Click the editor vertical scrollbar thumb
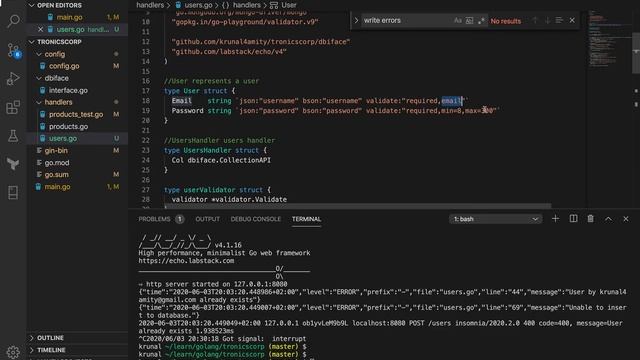This screenshot has height=360, width=640. pyautogui.click(x=636, y=53)
